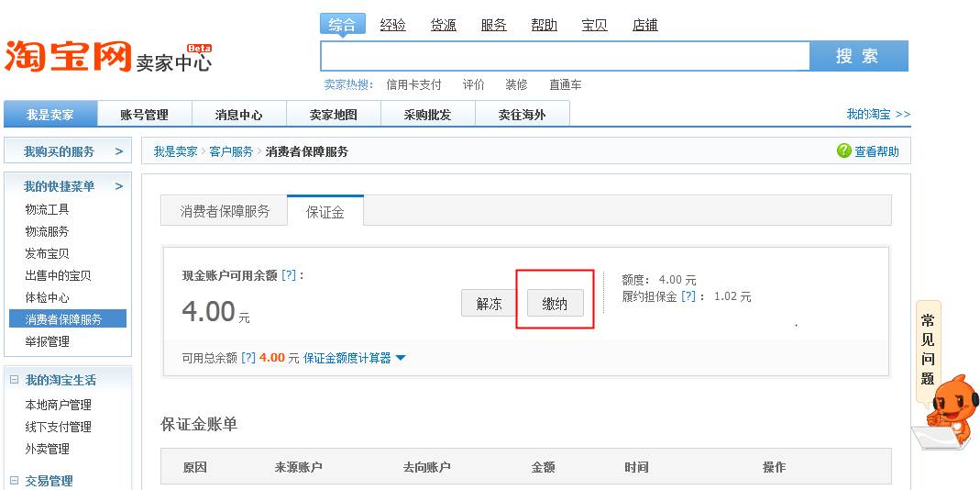Viewport: 980px width, 490px height.
Task: Click the 来源账户 column header
Action: coord(298,467)
